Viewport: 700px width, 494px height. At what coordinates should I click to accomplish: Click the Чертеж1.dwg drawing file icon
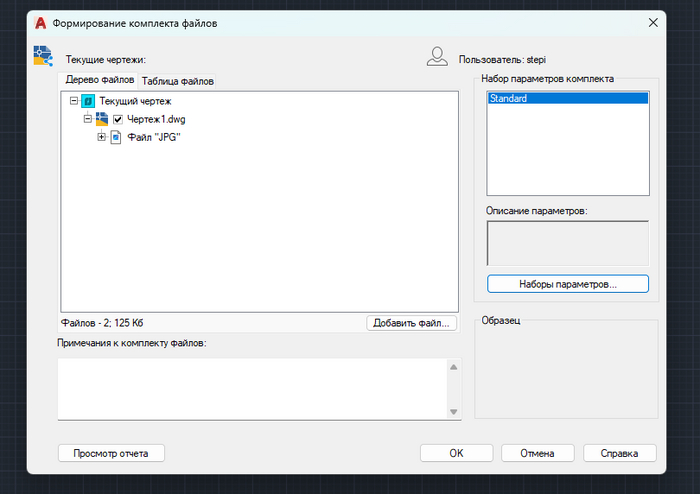point(102,119)
